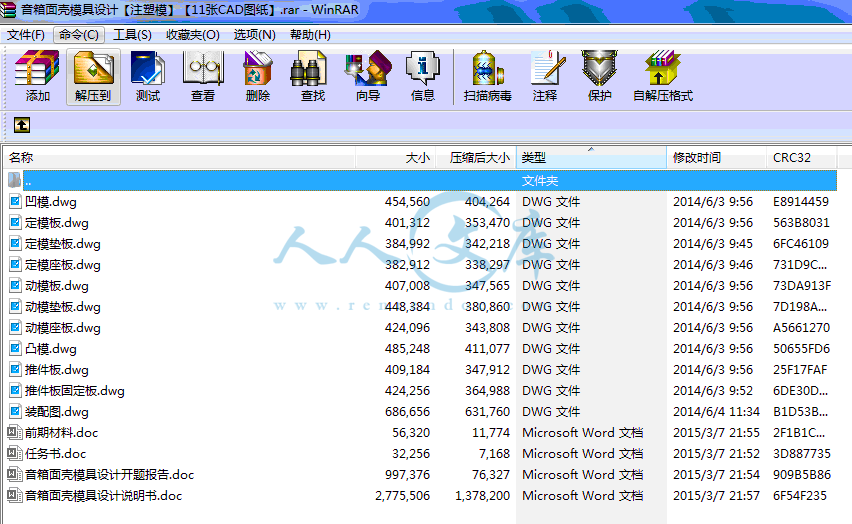
Task: Click the 保护 (Protect) shield icon
Action: [x=599, y=67]
